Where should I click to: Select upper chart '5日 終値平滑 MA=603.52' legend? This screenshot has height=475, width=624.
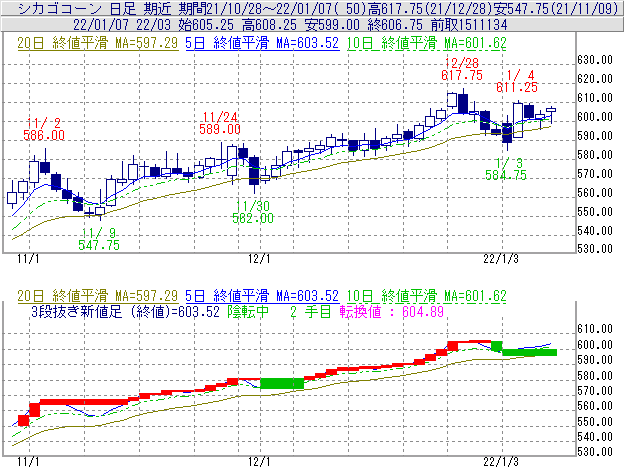click(x=262, y=43)
